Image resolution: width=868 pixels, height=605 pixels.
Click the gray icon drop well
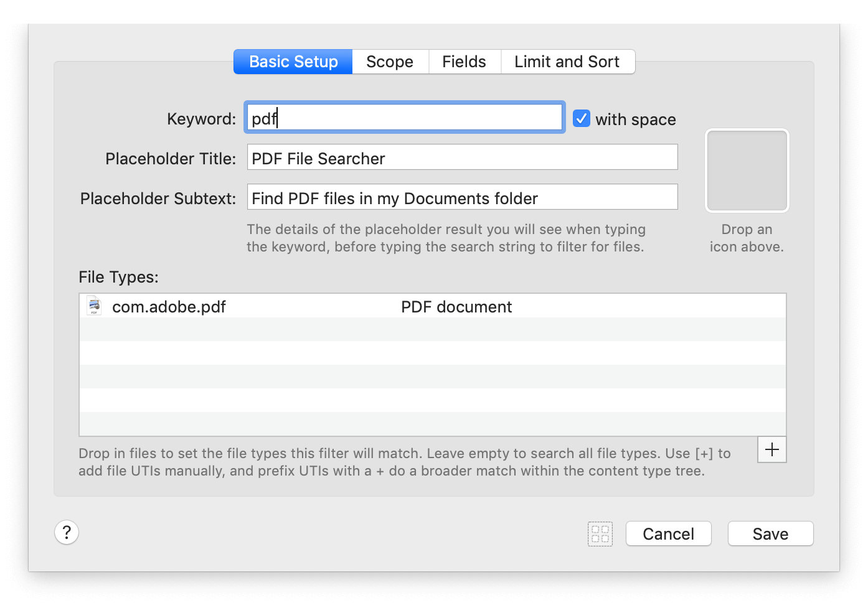746,170
